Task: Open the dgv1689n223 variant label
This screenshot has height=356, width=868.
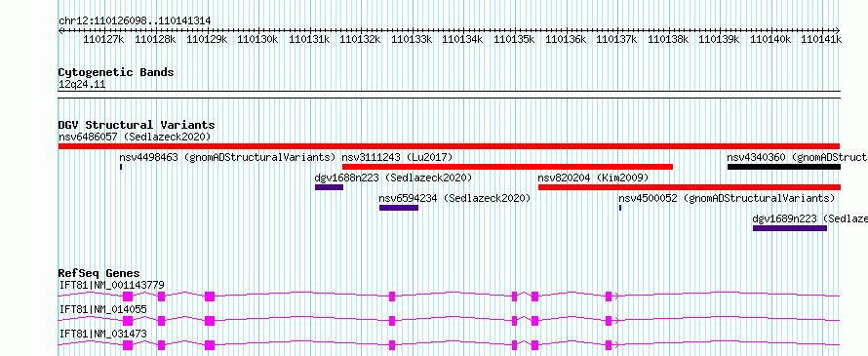Action: point(809,218)
